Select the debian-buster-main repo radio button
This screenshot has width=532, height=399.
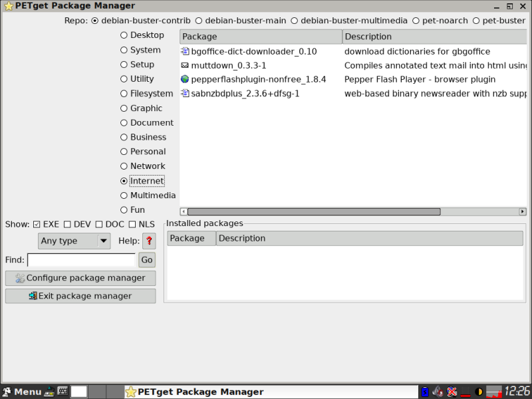coord(199,21)
